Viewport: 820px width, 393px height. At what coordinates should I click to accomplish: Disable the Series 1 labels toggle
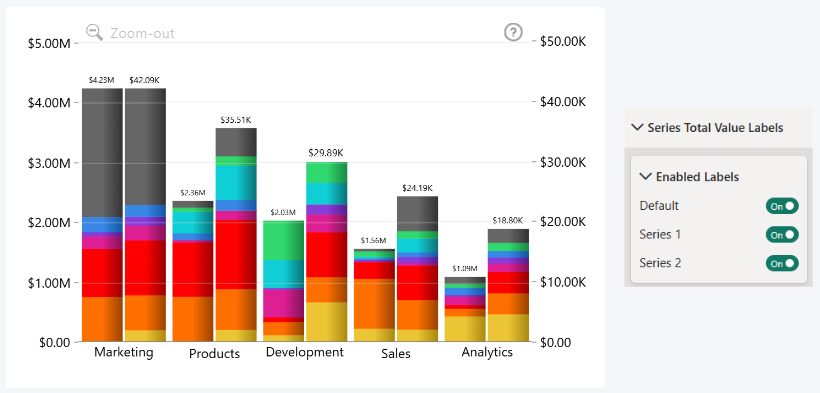coord(782,235)
